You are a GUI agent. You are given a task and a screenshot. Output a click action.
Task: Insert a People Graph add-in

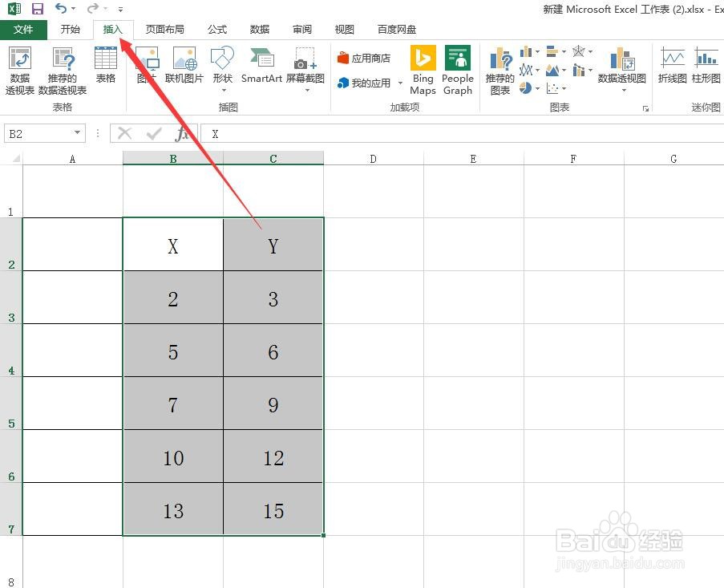tap(458, 71)
